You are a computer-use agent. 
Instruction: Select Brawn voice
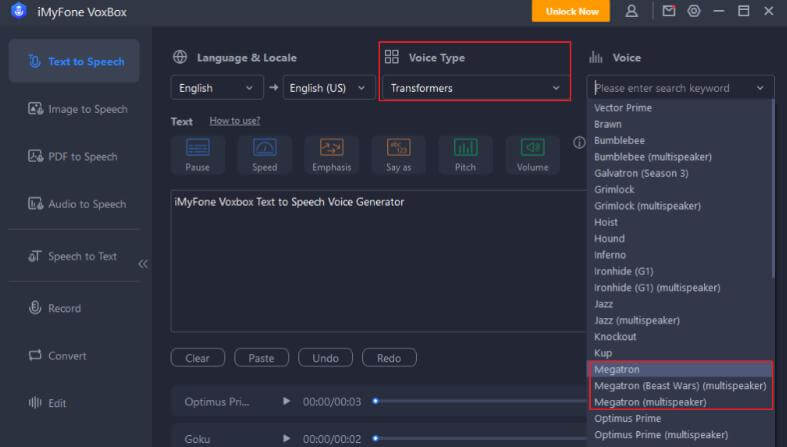pos(680,124)
